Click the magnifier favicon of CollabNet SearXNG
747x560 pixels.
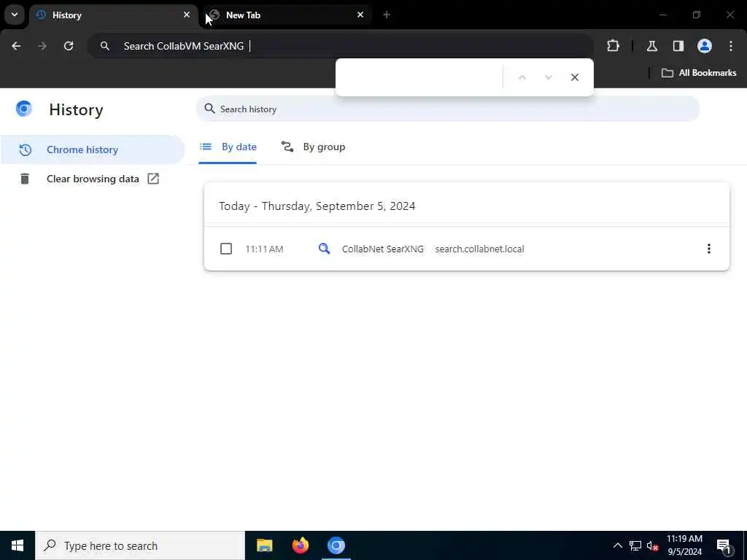pos(324,249)
